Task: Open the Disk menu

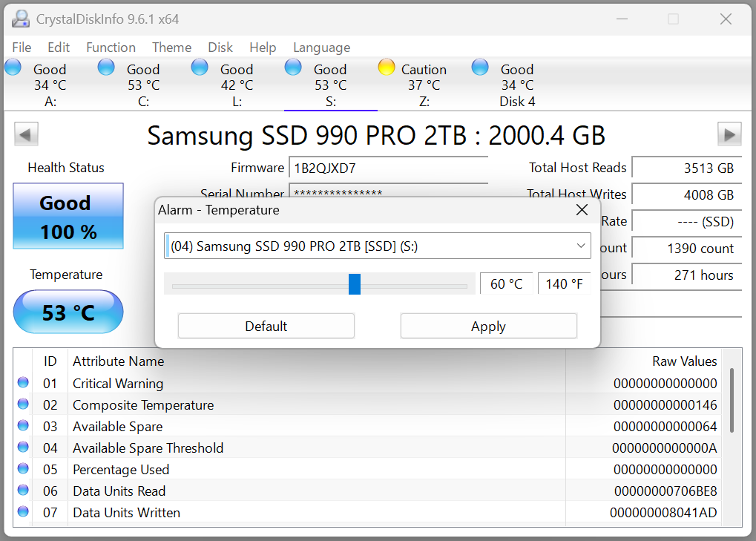Action: pyautogui.click(x=220, y=47)
